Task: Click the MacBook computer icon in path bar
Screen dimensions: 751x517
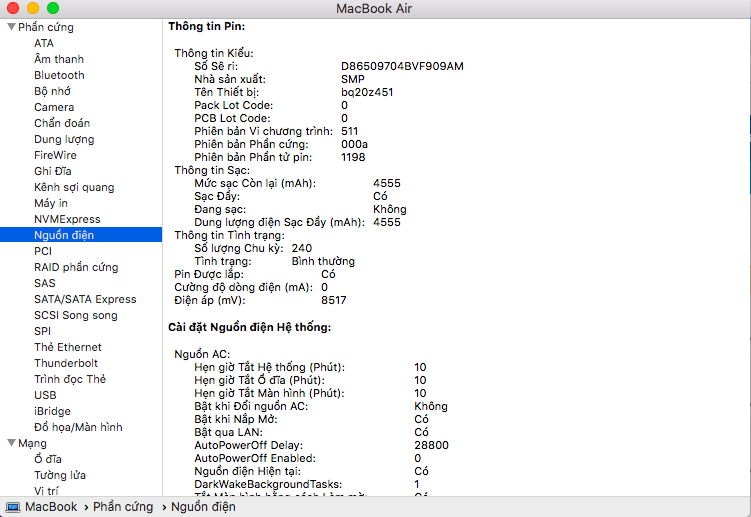Action: click(x=13, y=507)
